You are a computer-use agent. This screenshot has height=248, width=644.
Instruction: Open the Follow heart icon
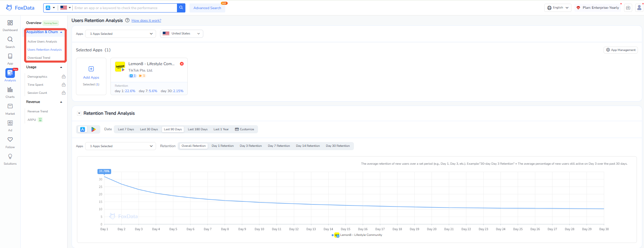[x=10, y=139]
